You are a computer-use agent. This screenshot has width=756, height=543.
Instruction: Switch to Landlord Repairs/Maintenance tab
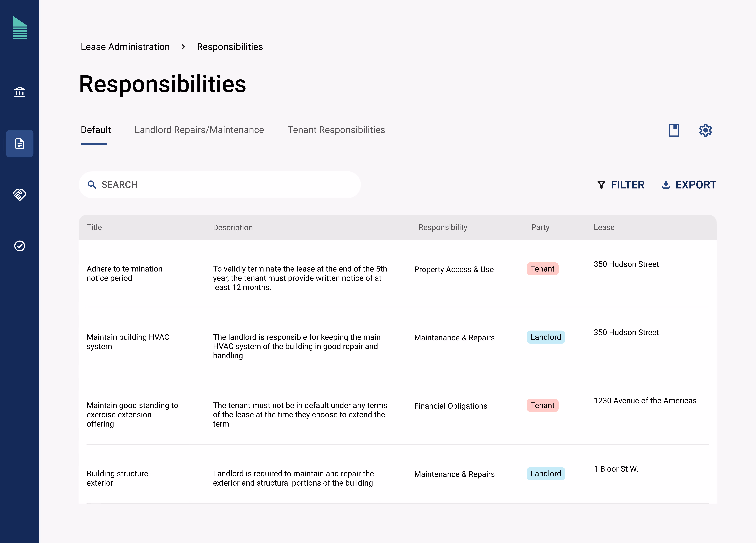click(x=199, y=130)
